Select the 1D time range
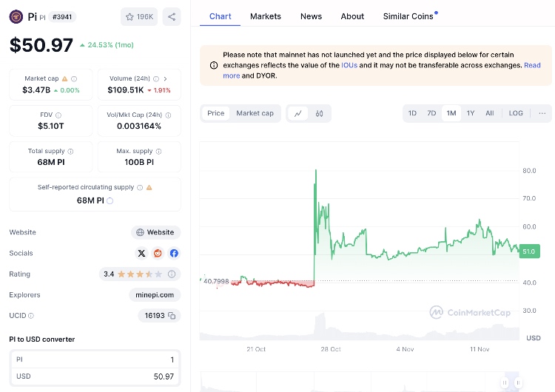The image size is (555, 392). click(412, 113)
